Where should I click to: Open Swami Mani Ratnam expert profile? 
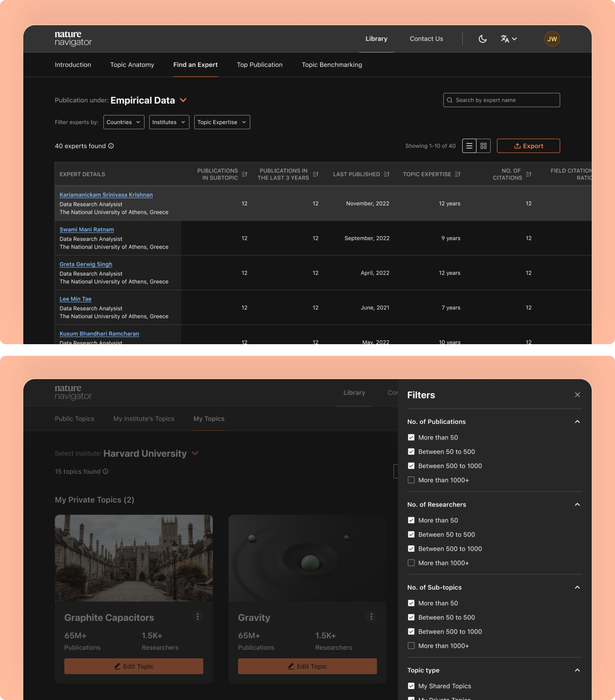[x=87, y=230]
